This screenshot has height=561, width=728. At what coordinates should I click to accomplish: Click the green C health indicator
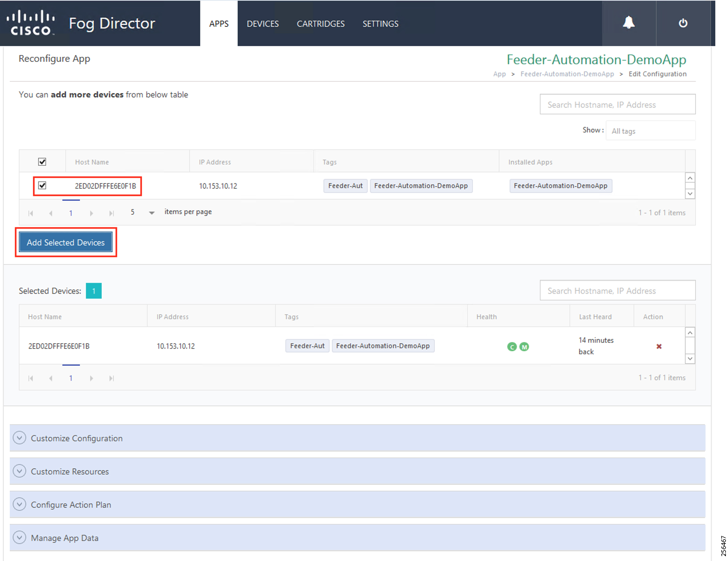pyautogui.click(x=512, y=347)
